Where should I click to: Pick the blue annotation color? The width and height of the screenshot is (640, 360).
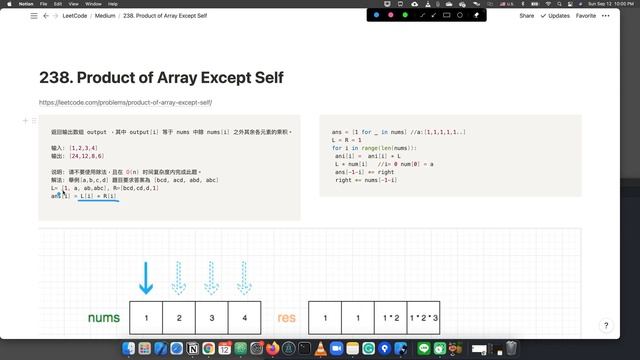(x=376, y=15)
